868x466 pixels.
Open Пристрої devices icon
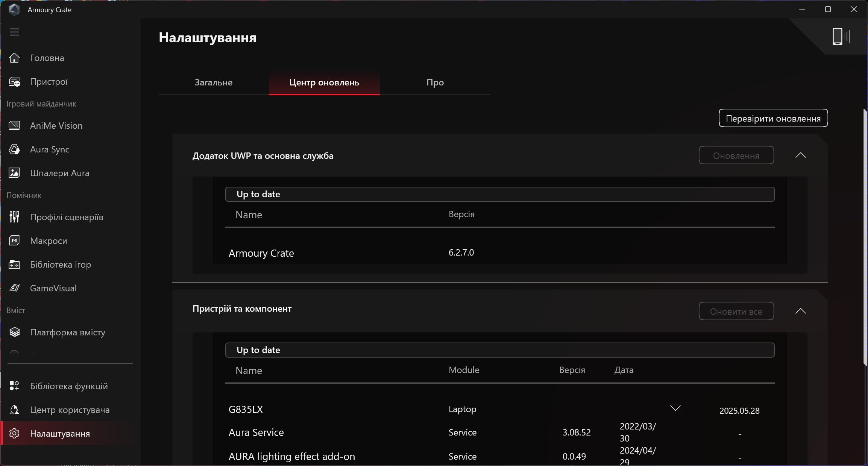click(x=14, y=82)
